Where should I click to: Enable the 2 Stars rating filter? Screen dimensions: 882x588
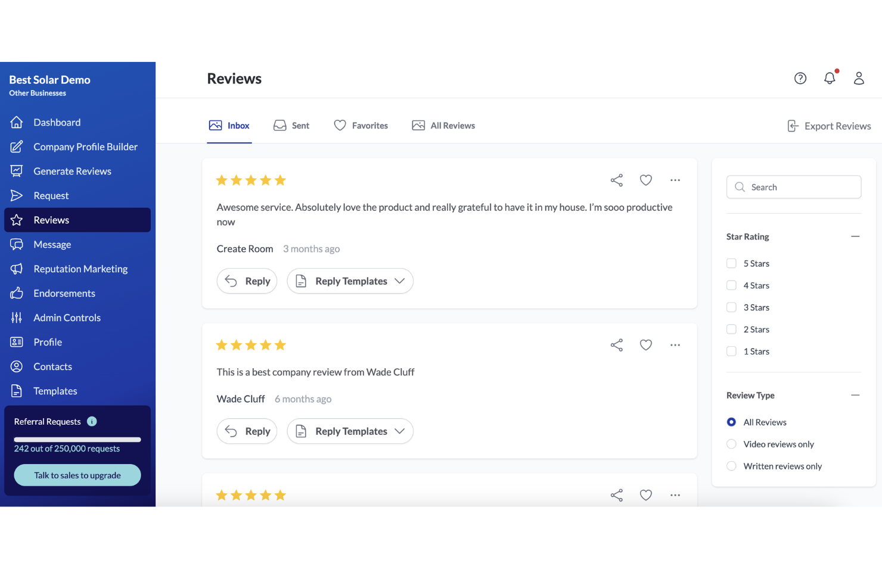pyautogui.click(x=731, y=329)
